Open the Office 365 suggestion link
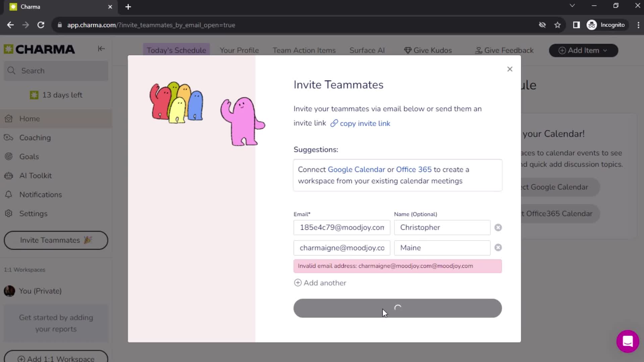644x362 pixels. point(414,170)
